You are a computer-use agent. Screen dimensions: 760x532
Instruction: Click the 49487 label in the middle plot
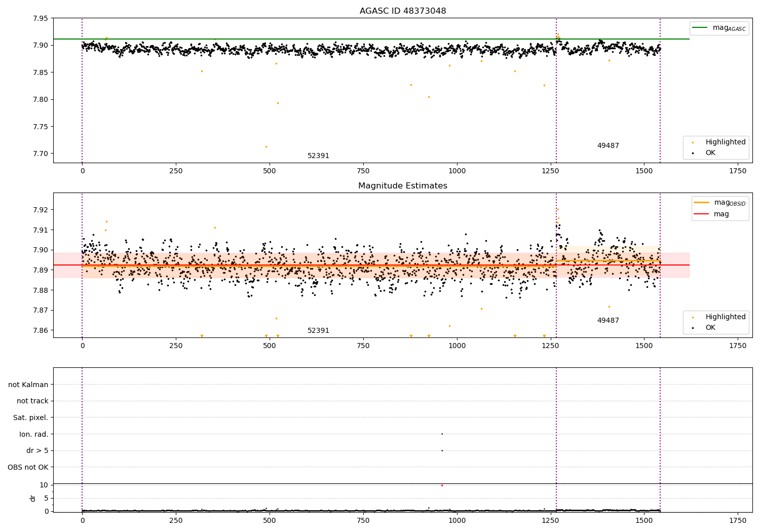pyautogui.click(x=608, y=321)
